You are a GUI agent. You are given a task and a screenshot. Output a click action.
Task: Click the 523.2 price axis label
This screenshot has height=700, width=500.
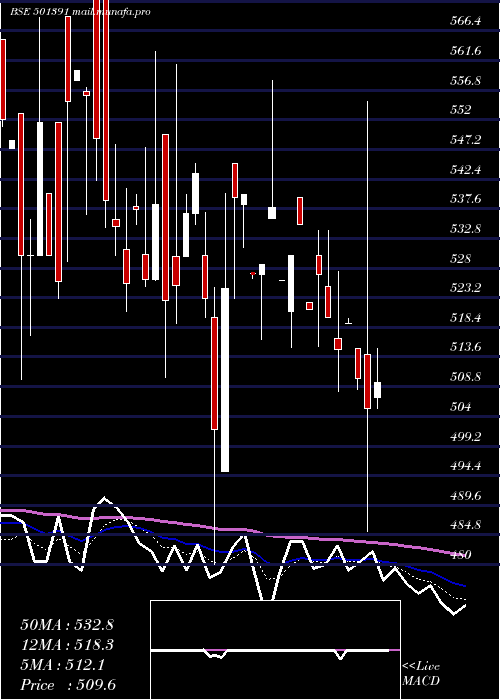coord(465,288)
